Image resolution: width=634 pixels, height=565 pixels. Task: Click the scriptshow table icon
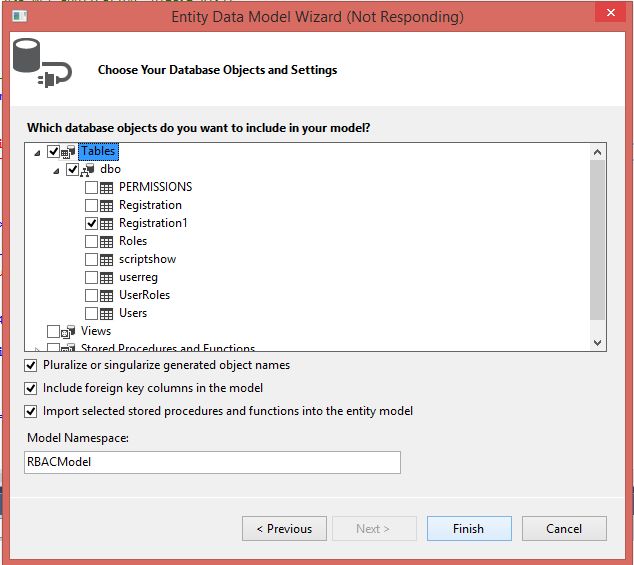106,260
